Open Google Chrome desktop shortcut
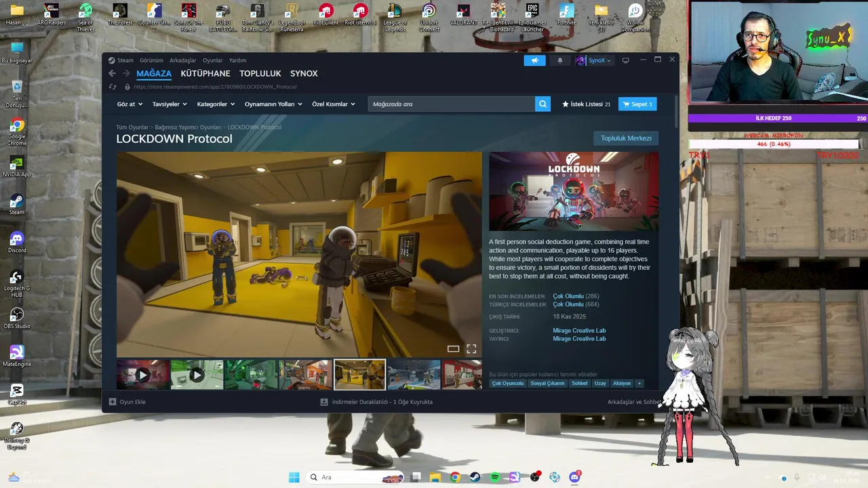868x488 pixels. [x=17, y=132]
